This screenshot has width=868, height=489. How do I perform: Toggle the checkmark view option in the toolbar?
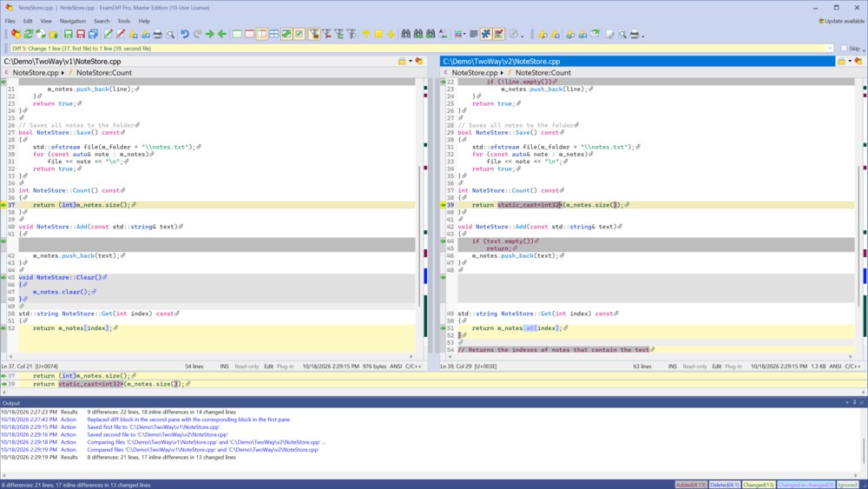[299, 35]
